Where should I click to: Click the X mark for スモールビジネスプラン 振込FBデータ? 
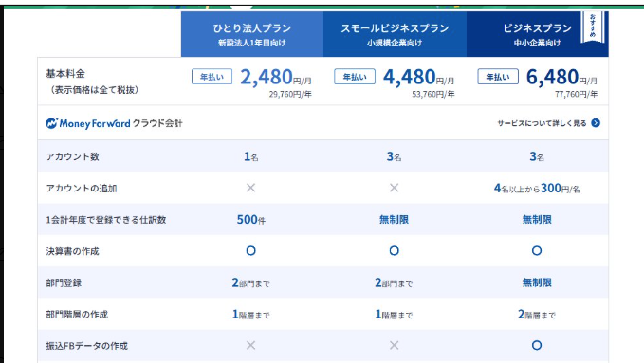(394, 345)
